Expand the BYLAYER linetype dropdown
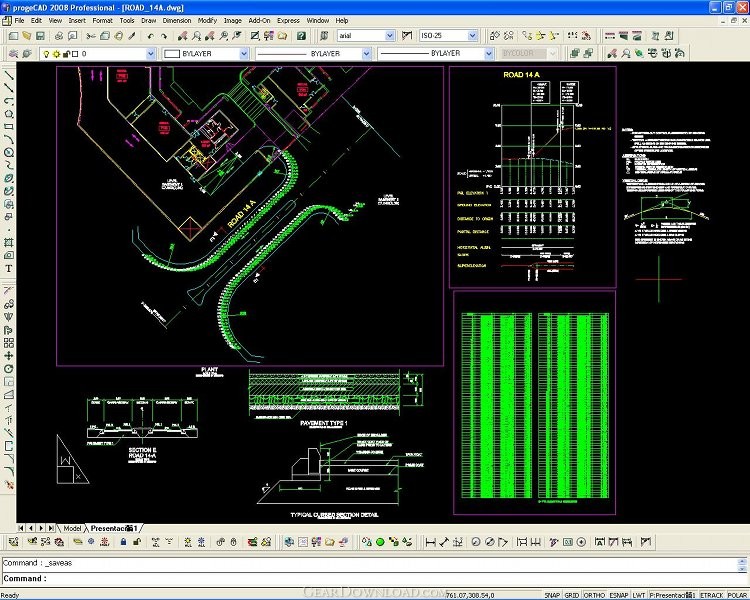Image resolution: width=750 pixels, height=600 pixels. click(x=366, y=54)
